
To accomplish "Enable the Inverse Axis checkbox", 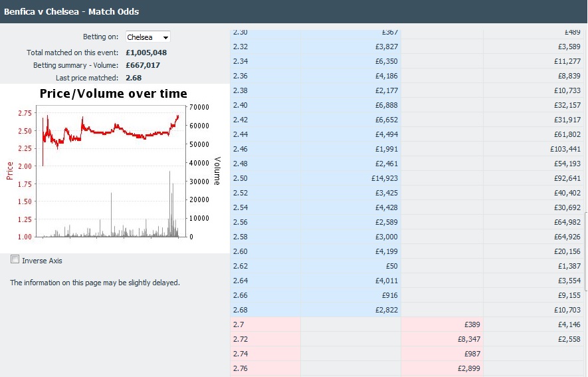I will click(15, 259).
